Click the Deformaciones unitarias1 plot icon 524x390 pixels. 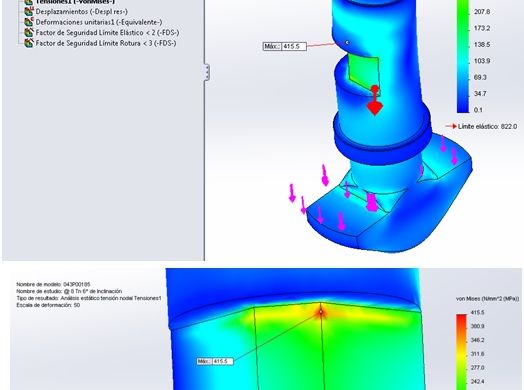tap(29, 22)
